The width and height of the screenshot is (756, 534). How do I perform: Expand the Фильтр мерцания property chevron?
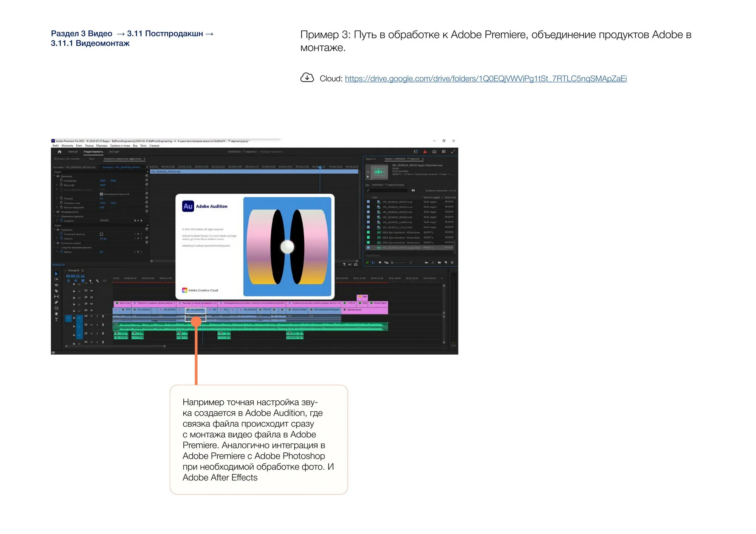pyautogui.click(x=57, y=207)
